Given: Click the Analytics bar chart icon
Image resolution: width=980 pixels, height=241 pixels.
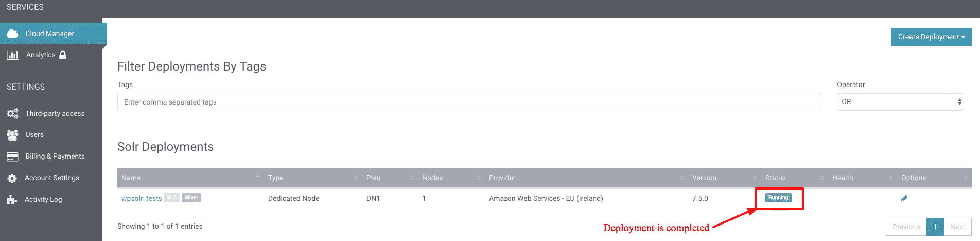Looking at the screenshot, I should click(x=12, y=55).
